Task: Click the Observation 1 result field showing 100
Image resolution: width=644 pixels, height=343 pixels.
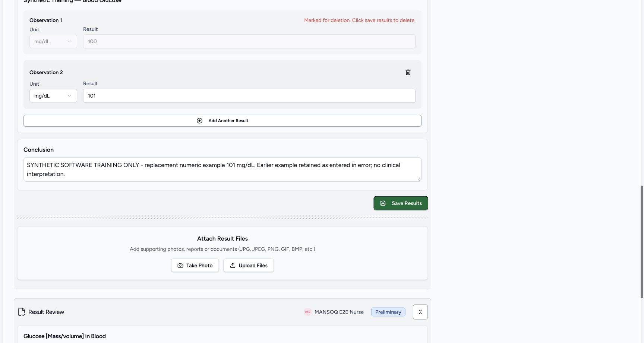Action: (249, 41)
